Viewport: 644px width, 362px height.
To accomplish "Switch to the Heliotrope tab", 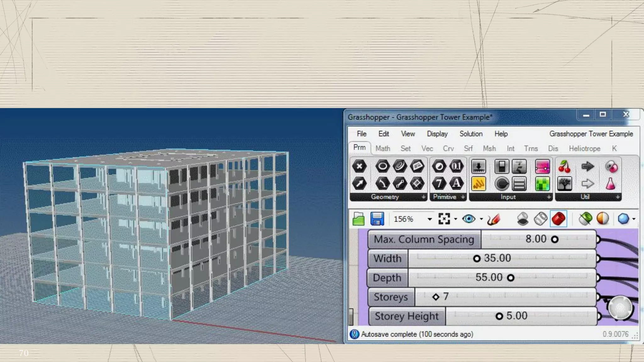I will [x=584, y=148].
